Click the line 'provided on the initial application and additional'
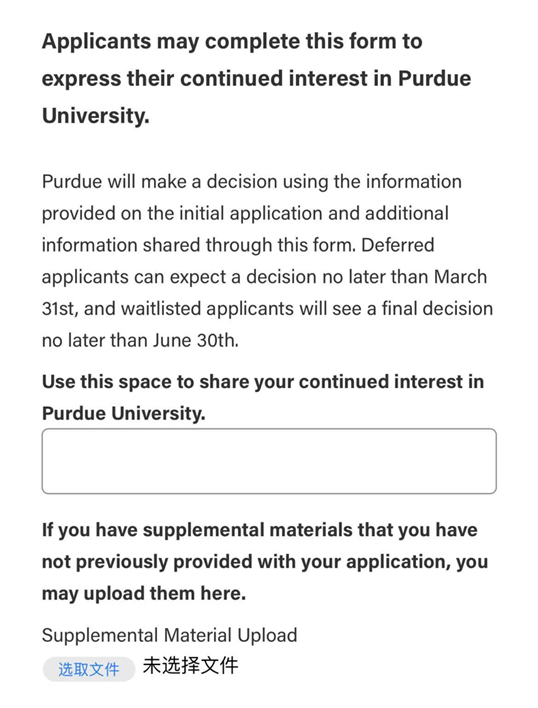Screen dimensions: 538x708 click(x=246, y=214)
